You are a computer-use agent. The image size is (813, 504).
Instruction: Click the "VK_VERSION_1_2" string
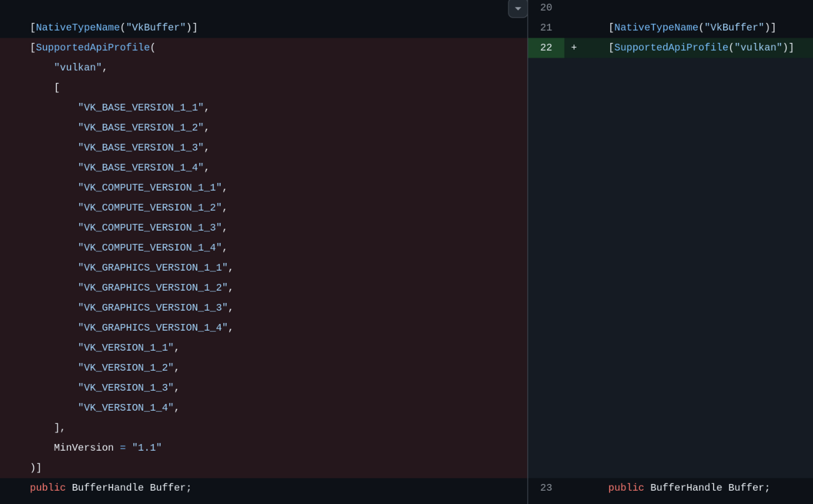click(126, 368)
